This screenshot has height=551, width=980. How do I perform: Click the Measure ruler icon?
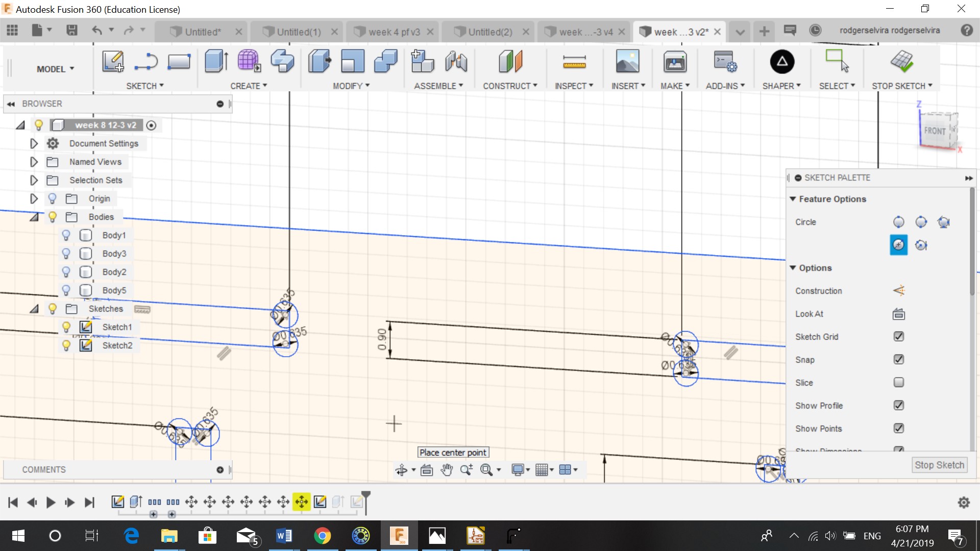coord(574,62)
